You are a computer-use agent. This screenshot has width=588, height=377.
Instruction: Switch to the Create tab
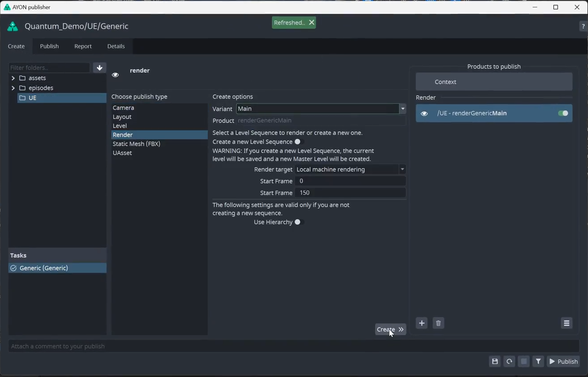pyautogui.click(x=16, y=46)
